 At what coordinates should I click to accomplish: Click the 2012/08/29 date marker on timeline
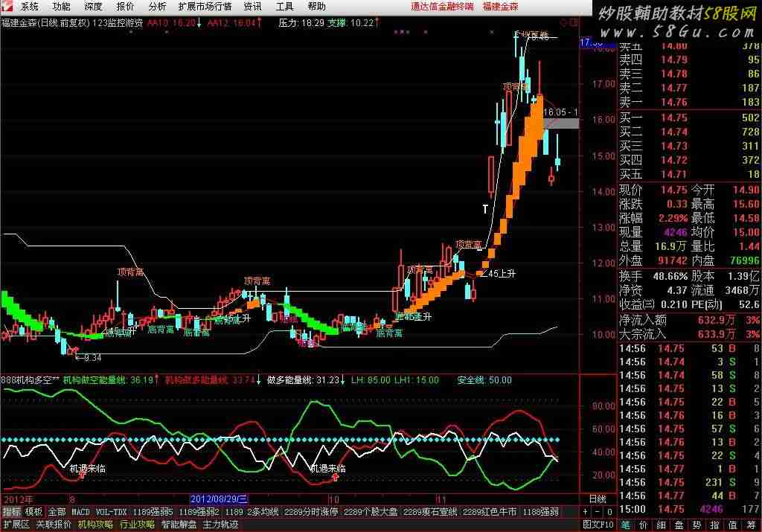(220, 498)
